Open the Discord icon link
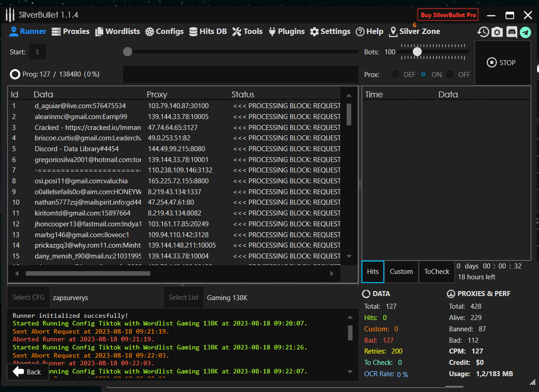The height and width of the screenshot is (392, 539). [511, 32]
